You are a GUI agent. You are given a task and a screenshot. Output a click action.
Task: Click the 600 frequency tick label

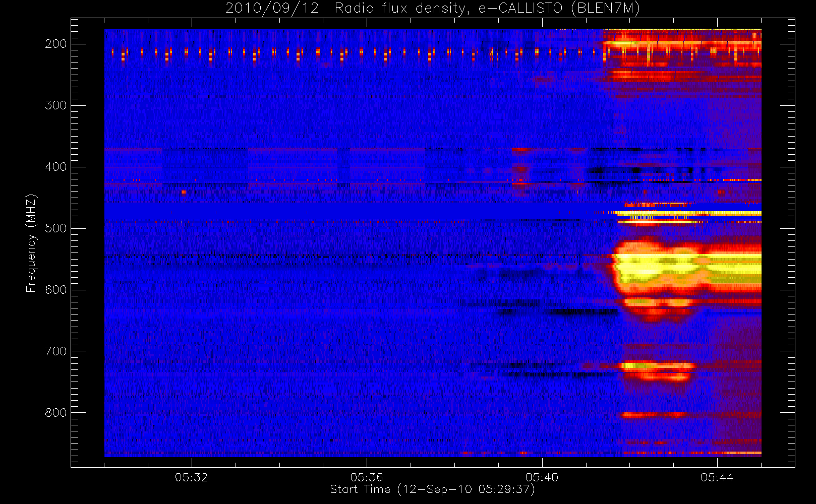click(56, 290)
